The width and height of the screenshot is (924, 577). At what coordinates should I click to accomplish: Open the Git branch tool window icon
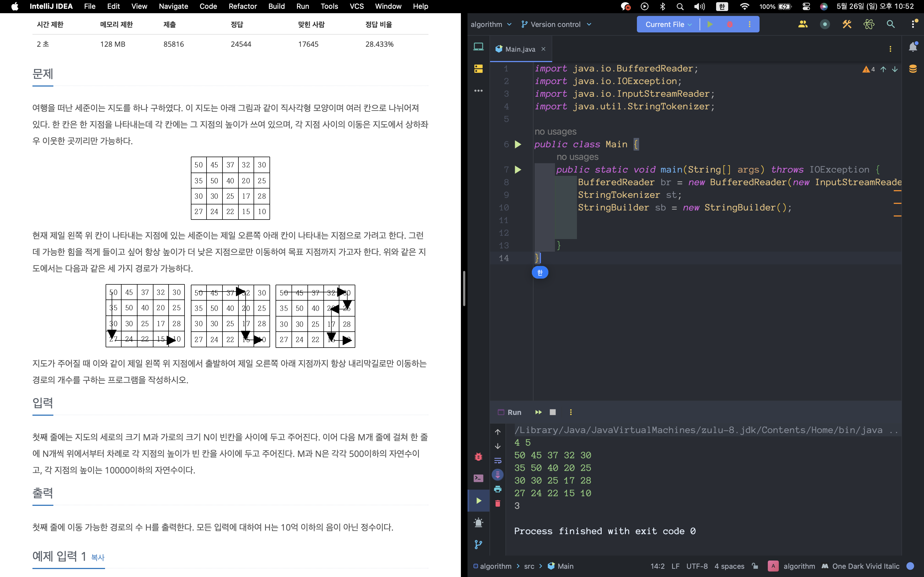[x=479, y=545]
